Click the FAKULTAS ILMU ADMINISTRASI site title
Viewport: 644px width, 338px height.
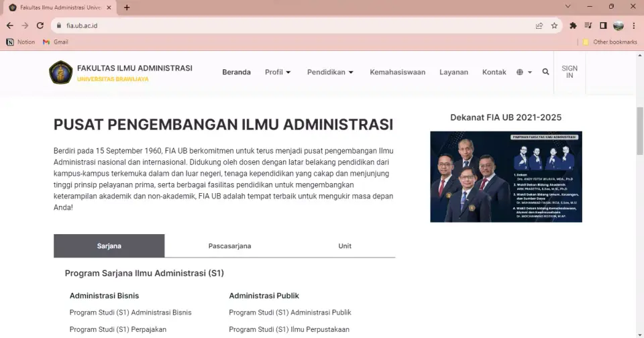point(135,68)
